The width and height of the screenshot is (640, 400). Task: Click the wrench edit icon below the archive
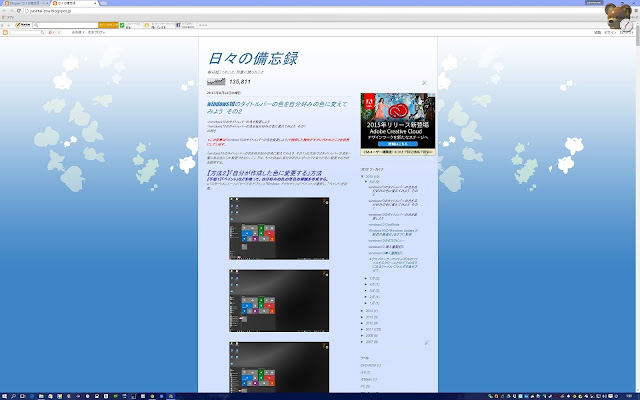tap(427, 342)
